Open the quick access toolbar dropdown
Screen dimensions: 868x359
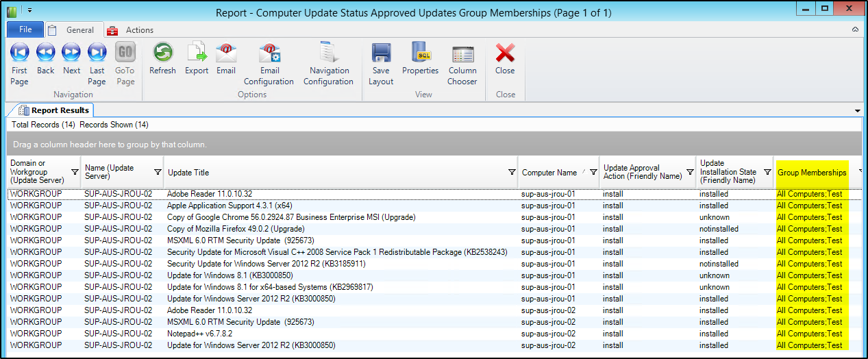point(30,12)
